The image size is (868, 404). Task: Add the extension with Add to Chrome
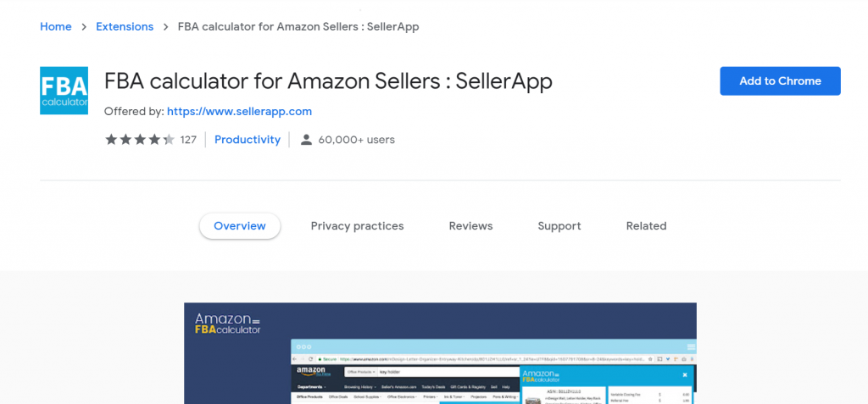pyautogui.click(x=780, y=80)
